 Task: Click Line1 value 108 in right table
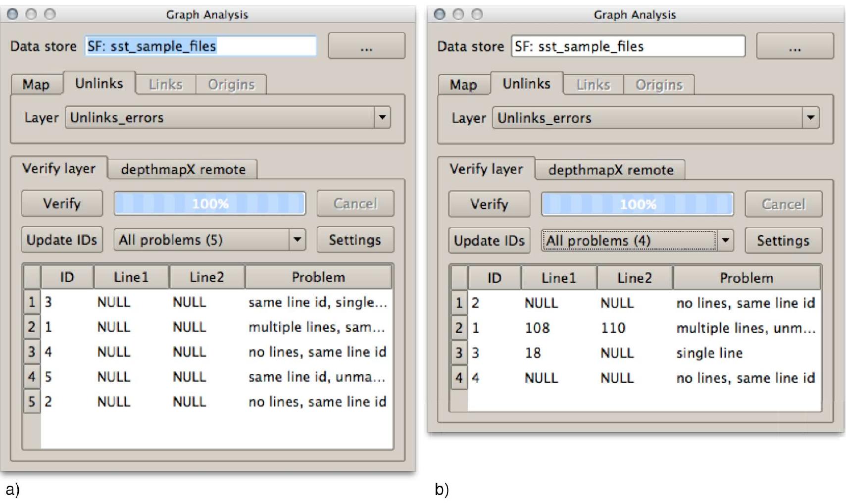[x=537, y=328]
